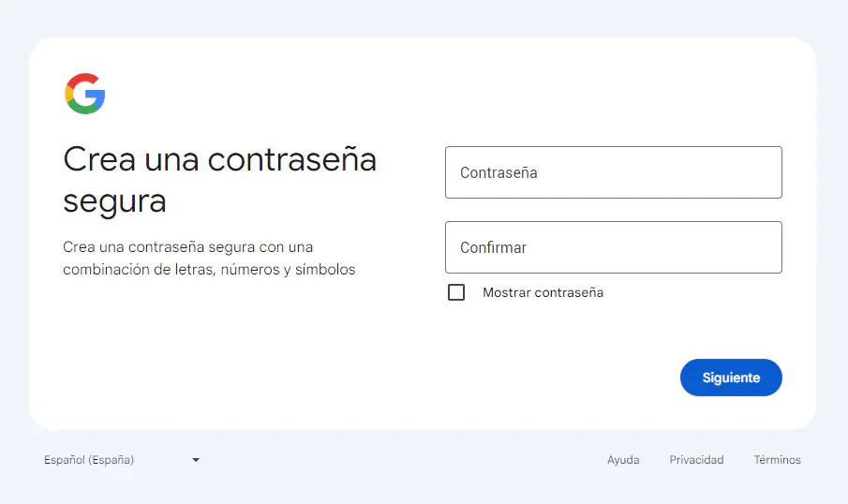Screen dimensions: 848x504
Task: Click the 'Mostrar contraseña' label text
Action: click(x=543, y=292)
